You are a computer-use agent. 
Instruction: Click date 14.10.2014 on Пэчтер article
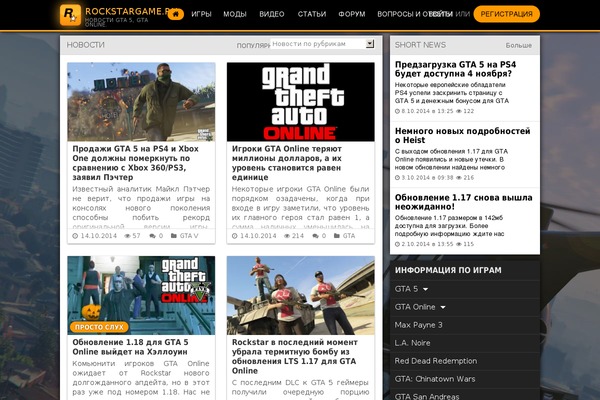[98, 236]
